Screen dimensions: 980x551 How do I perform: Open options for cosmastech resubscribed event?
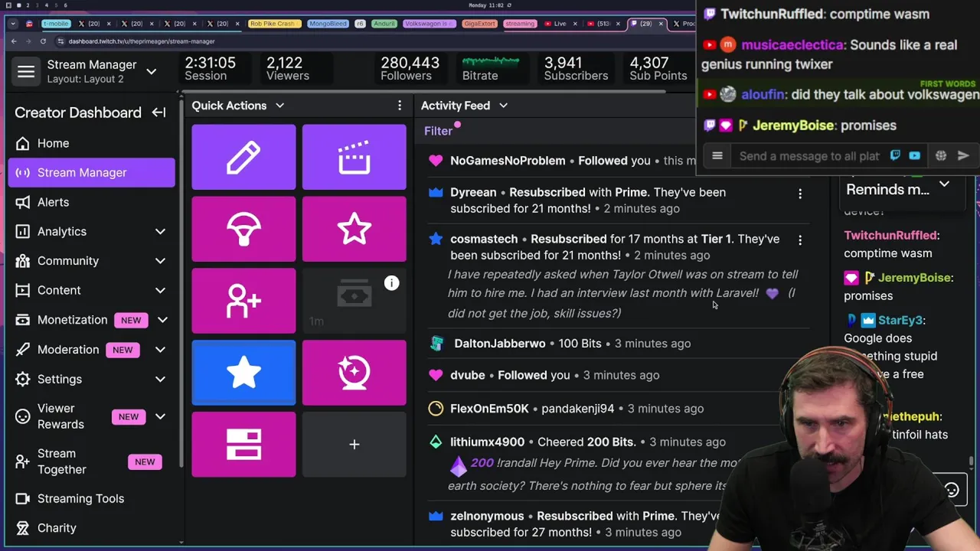[800, 241]
